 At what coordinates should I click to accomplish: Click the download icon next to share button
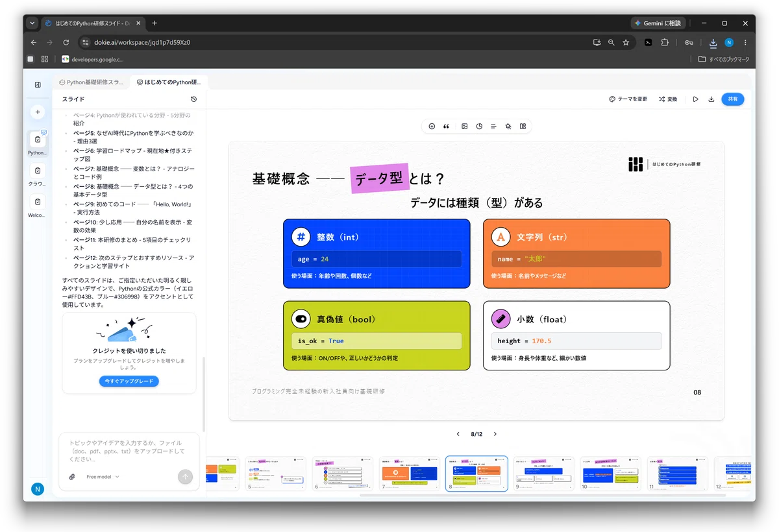(711, 99)
